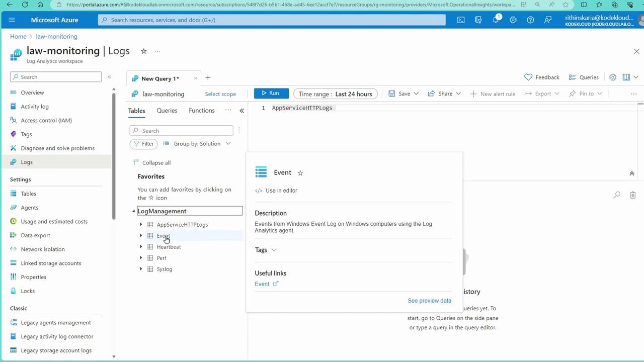
Task: Launch Cloud Shell from the top bar
Action: [x=461, y=20]
